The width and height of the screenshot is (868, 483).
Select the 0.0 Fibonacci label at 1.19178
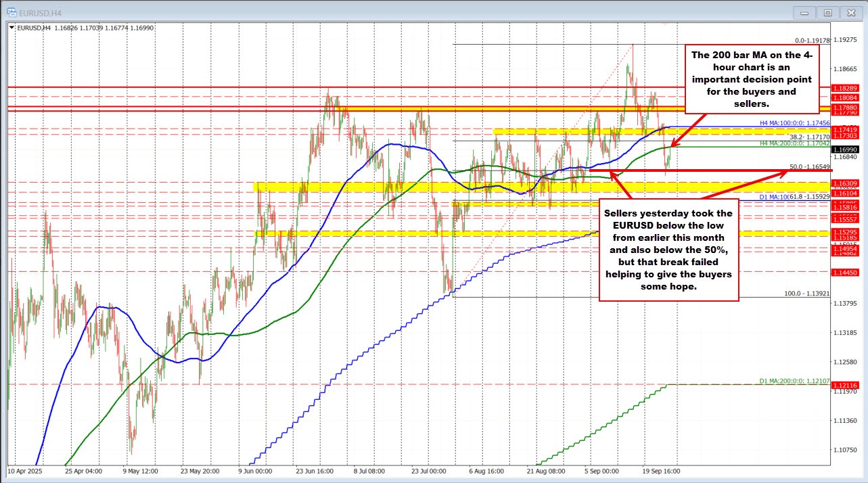(x=811, y=40)
